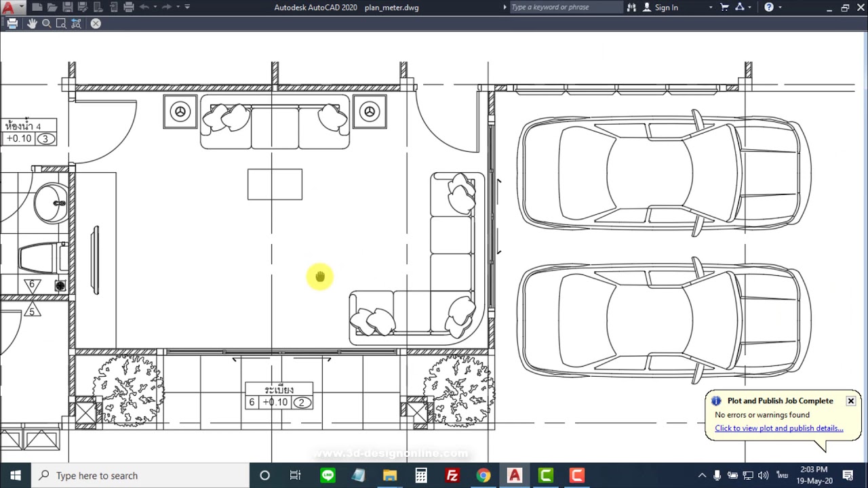Open from Web & Mobile icon
Viewport: 868px width, 488px height.
[x=98, y=7]
